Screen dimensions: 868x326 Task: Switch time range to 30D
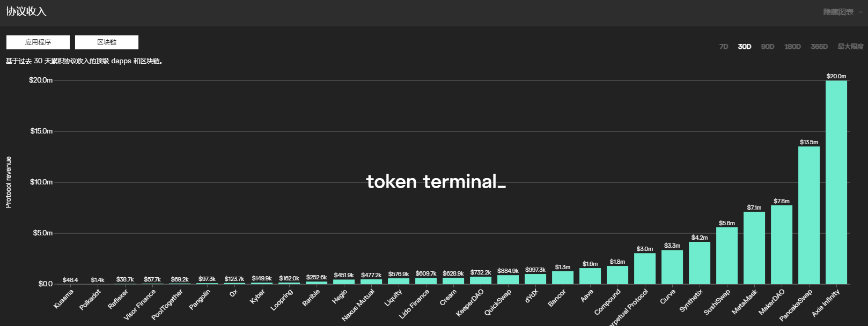click(745, 47)
